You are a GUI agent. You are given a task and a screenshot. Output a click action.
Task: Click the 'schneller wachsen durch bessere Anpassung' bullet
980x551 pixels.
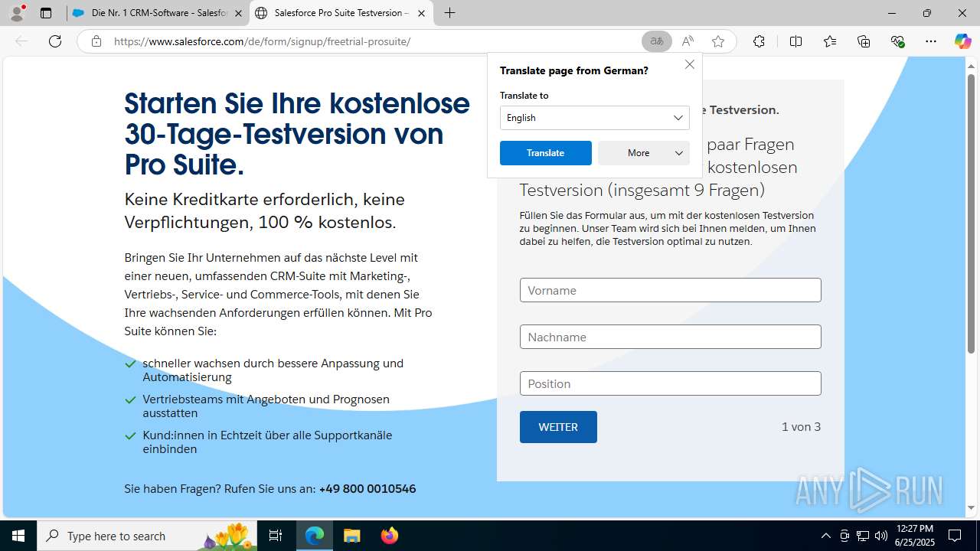(273, 370)
